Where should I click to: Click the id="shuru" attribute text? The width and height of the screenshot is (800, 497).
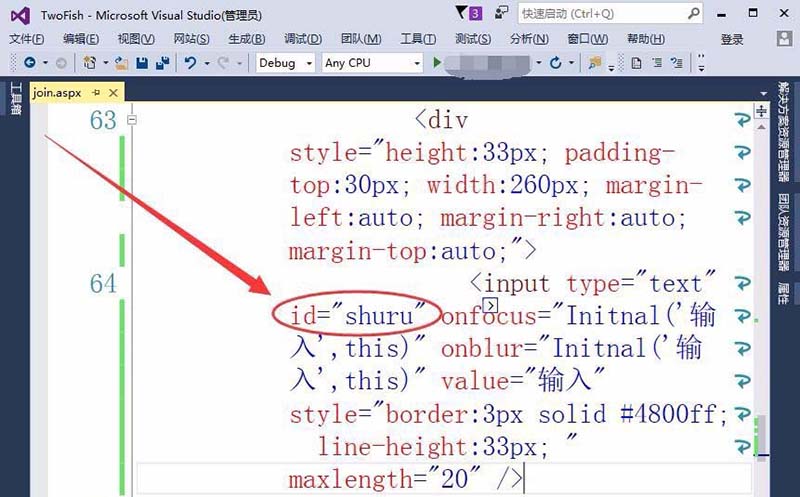coord(357,316)
